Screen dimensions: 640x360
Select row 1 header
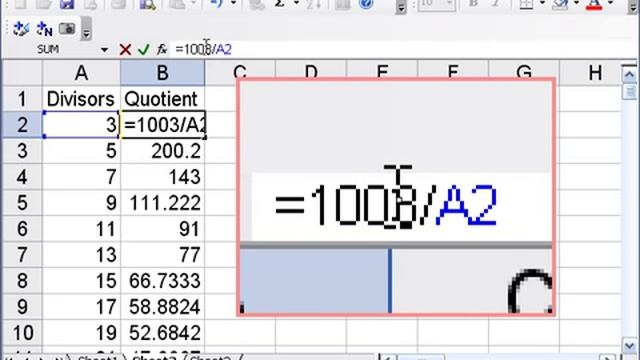[22, 99]
